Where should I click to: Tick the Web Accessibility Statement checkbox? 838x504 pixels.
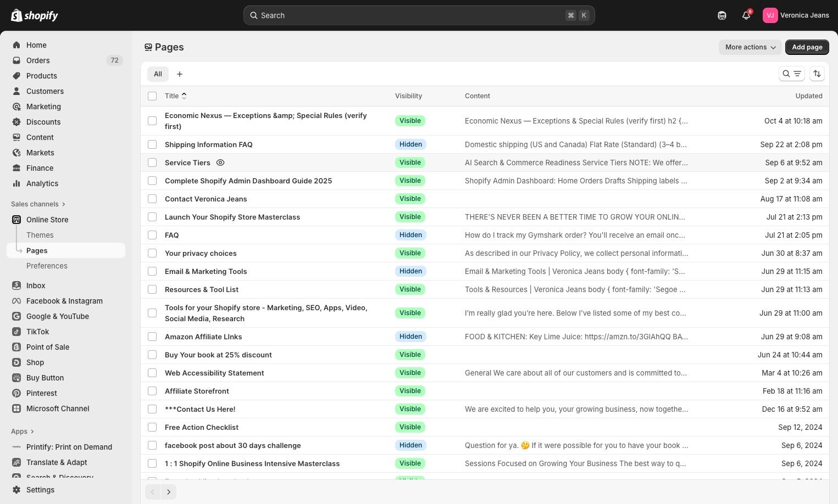pyautogui.click(x=152, y=373)
